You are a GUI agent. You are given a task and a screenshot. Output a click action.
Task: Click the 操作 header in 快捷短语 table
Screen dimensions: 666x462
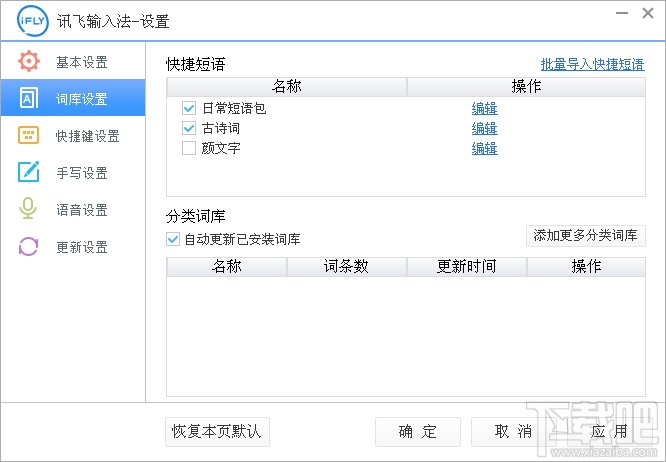pyautogui.click(x=526, y=87)
